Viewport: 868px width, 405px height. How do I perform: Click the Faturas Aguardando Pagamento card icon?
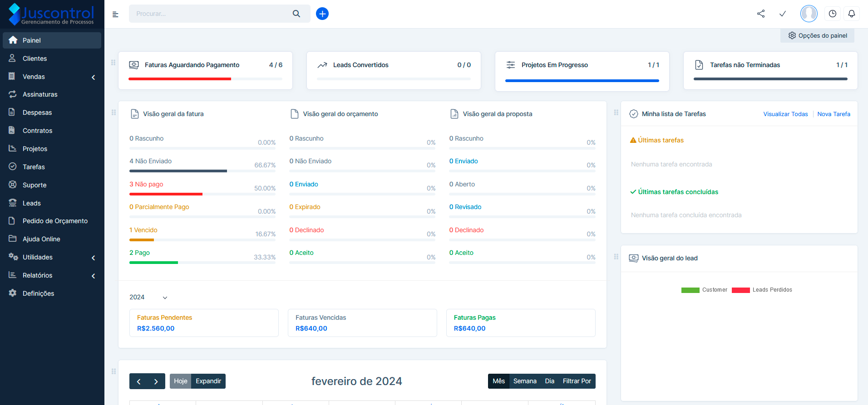coord(134,65)
